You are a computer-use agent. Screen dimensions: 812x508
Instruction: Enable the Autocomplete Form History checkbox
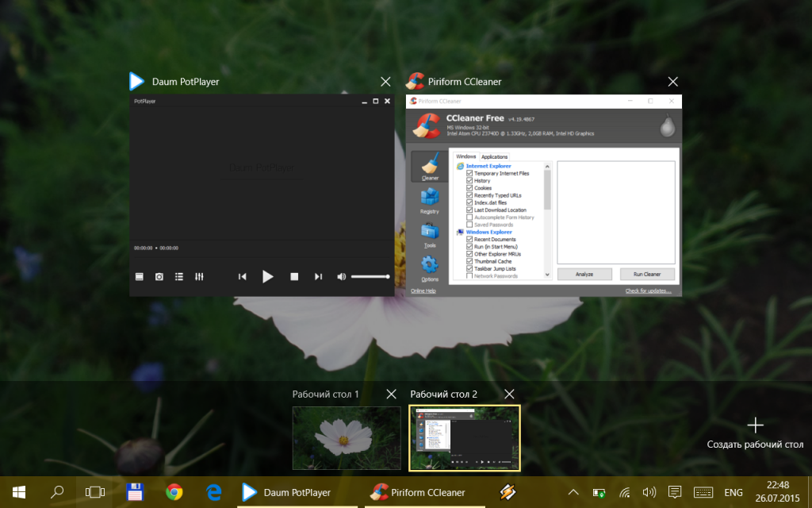[469, 217]
